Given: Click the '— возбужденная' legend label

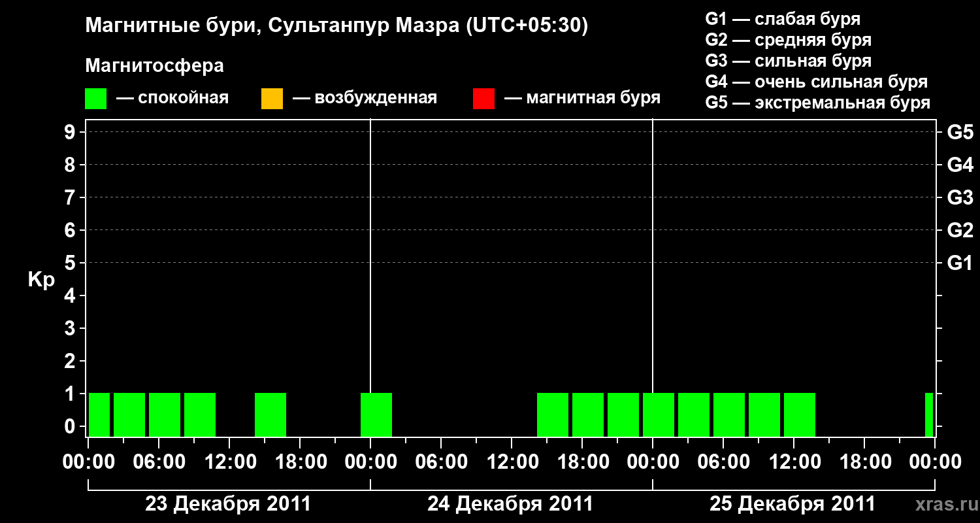Looking at the screenshot, I should coord(365,98).
